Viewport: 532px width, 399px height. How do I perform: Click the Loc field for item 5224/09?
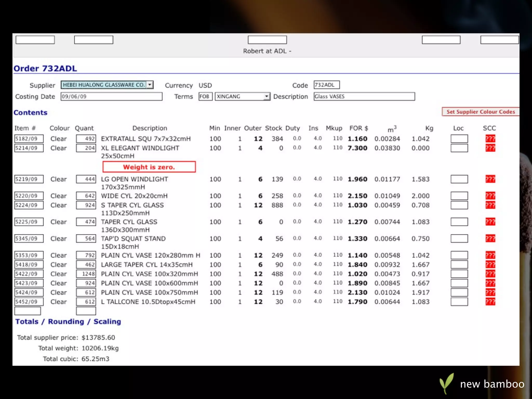pyautogui.click(x=459, y=205)
